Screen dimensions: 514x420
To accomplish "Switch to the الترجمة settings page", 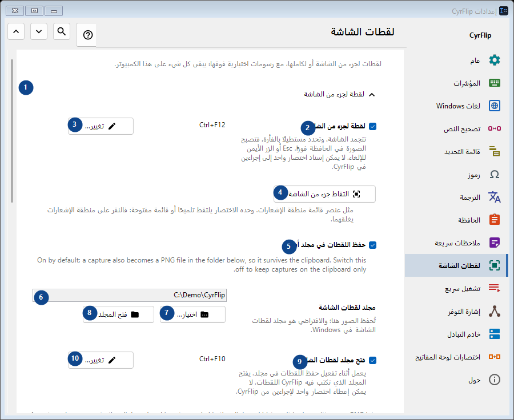I will (x=456, y=197).
